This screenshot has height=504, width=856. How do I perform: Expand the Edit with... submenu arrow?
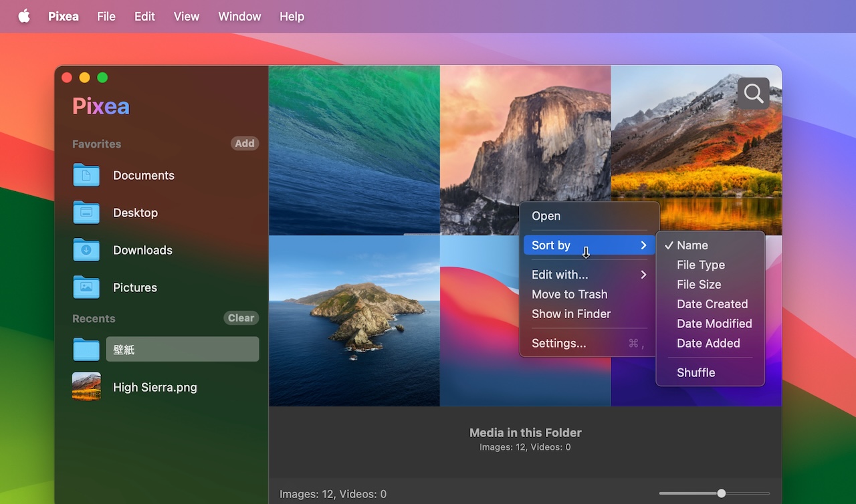pos(643,275)
